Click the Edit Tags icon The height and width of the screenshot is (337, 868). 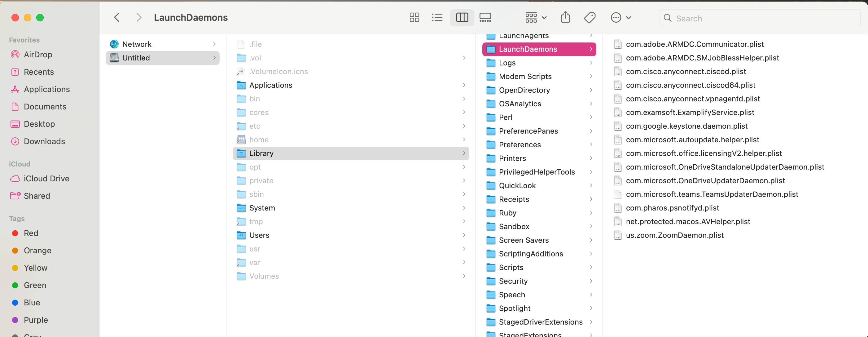click(589, 18)
